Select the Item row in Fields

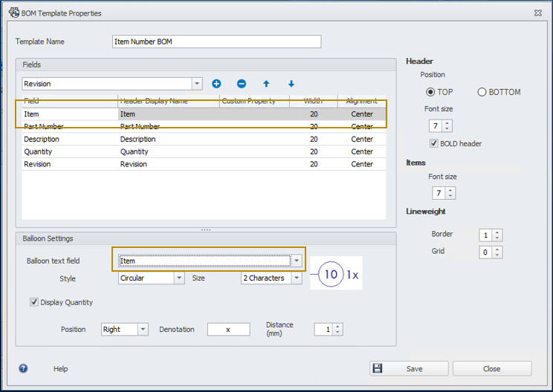pyautogui.click(x=204, y=114)
